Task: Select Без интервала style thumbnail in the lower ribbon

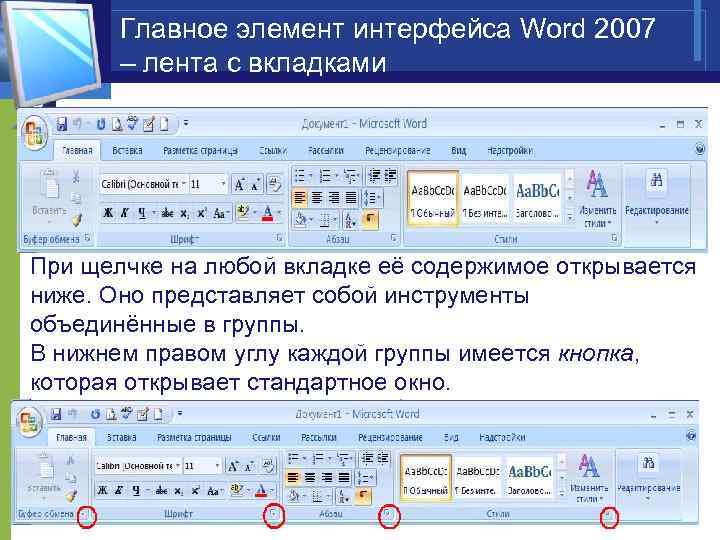Action: 478,479
